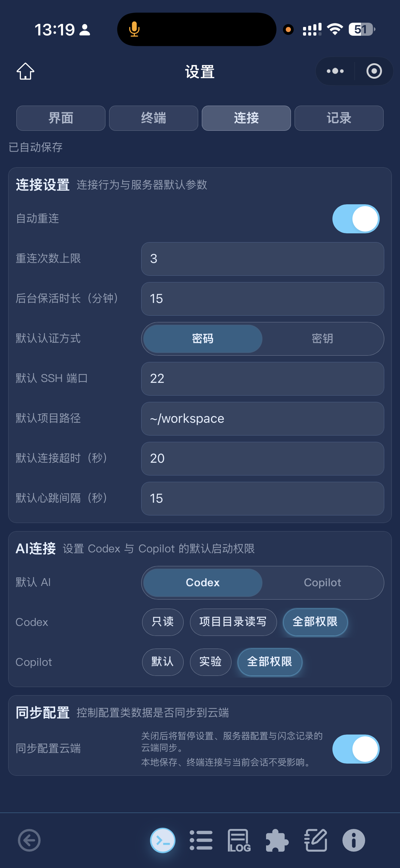Open the 记录 tab

pyautogui.click(x=338, y=118)
